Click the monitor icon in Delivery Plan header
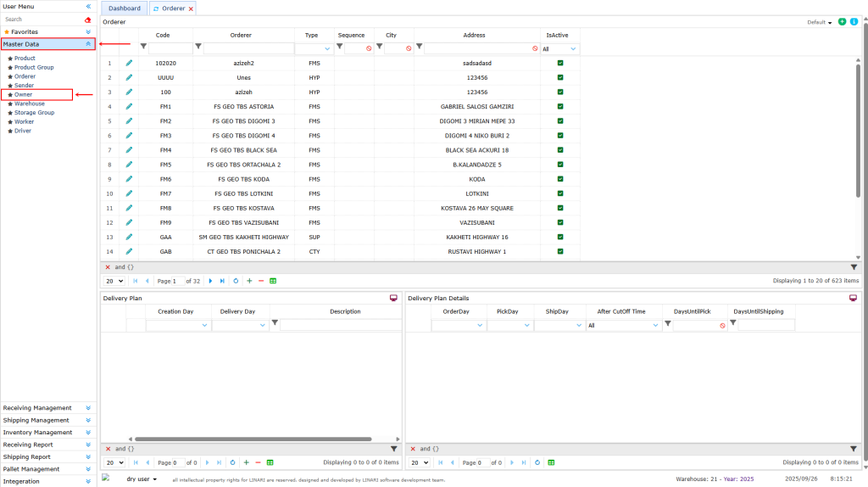The image size is (868, 487). (x=393, y=298)
